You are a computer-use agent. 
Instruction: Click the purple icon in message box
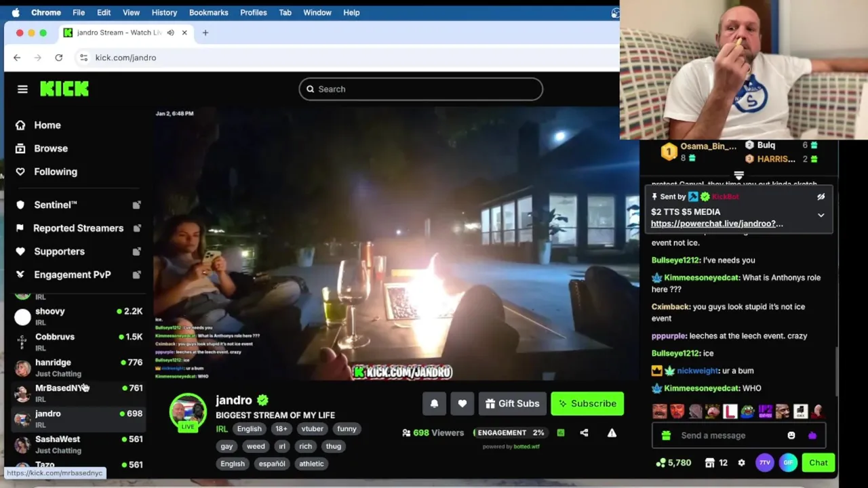812,435
